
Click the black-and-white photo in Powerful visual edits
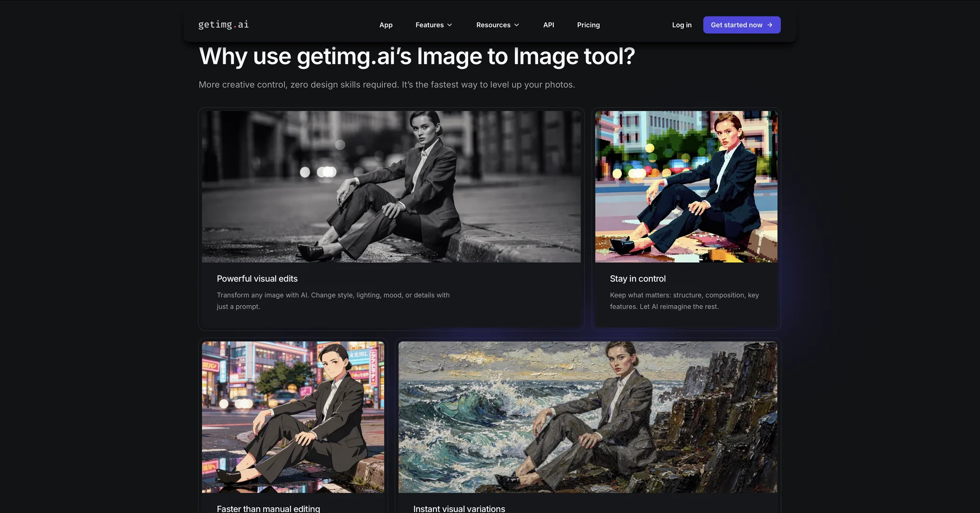(391, 186)
